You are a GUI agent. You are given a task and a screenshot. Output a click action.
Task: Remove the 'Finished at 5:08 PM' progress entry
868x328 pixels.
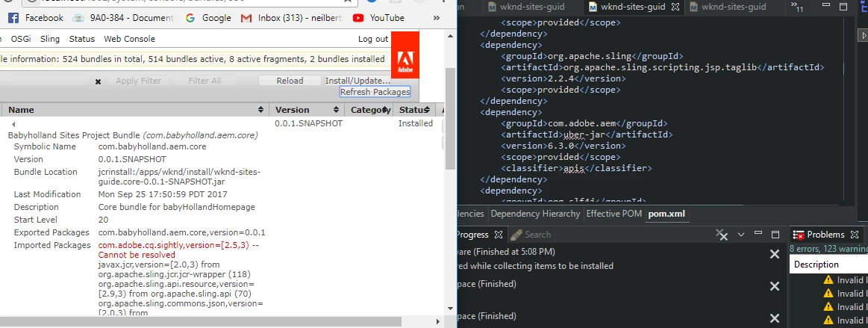(775, 254)
